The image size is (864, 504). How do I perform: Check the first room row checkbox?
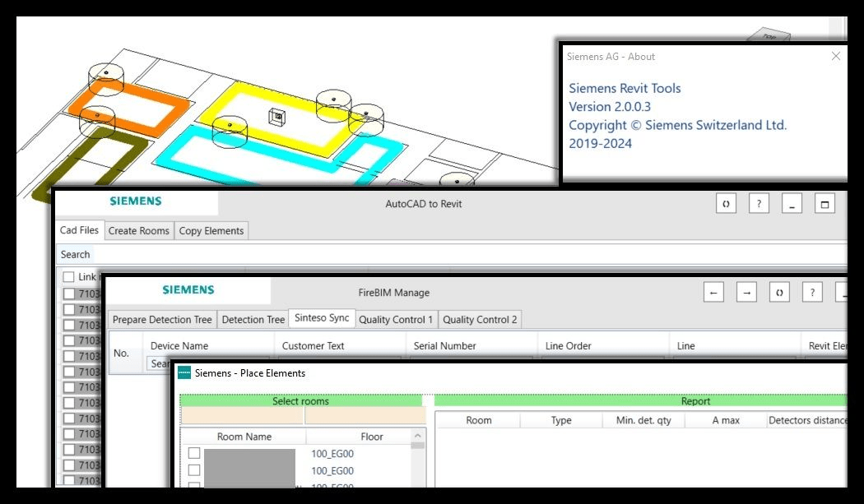[194, 453]
